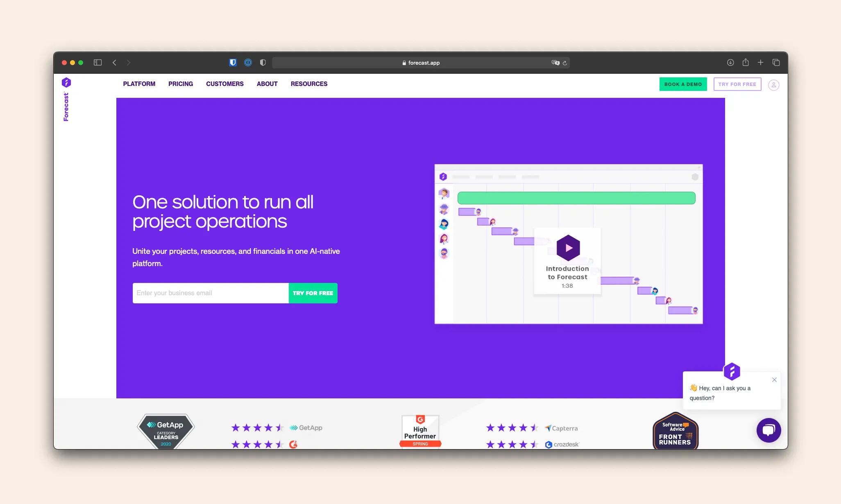Click the Bitwarden shield icon in toolbar

[x=233, y=62]
